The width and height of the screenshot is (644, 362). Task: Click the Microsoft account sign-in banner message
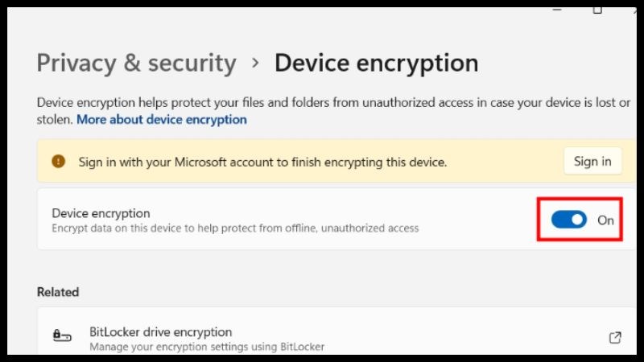[x=262, y=162]
